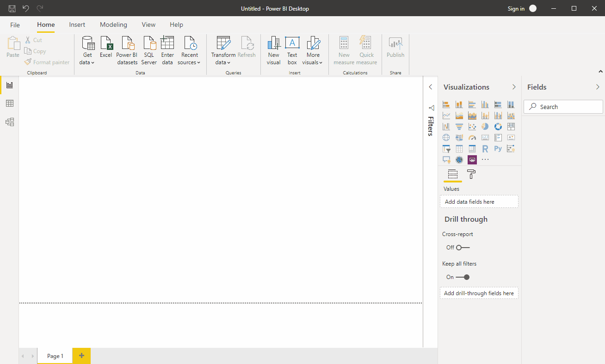Pick the 100% stacked bar chart
605x364 pixels.
[x=498, y=104]
